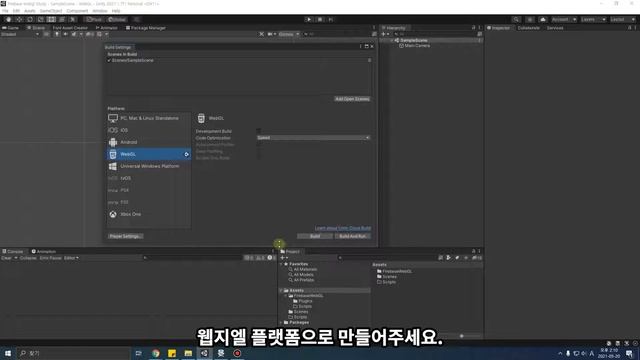640x360 pixels.
Task: Open the editor search icon
Action: [x=516, y=20]
